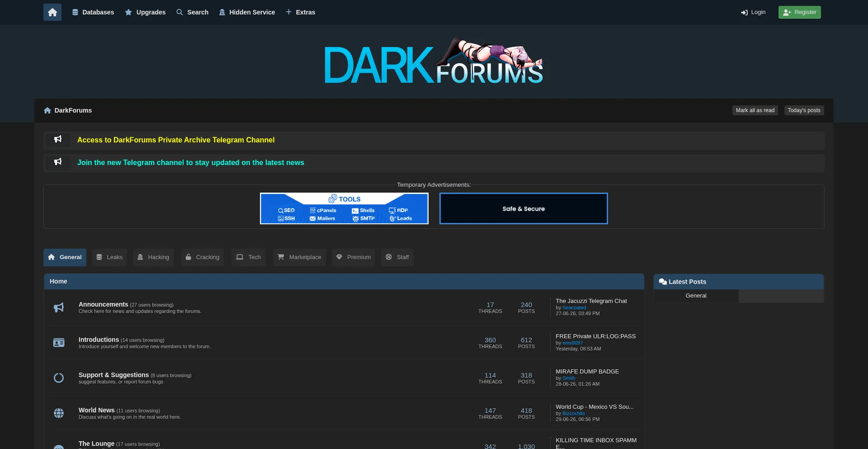Open user Bizcochito's profile
868x449 pixels.
coord(574,413)
